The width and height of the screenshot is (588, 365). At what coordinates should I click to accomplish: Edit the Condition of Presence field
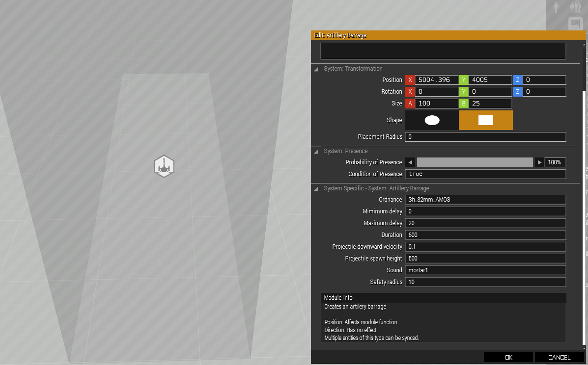pyautogui.click(x=486, y=174)
